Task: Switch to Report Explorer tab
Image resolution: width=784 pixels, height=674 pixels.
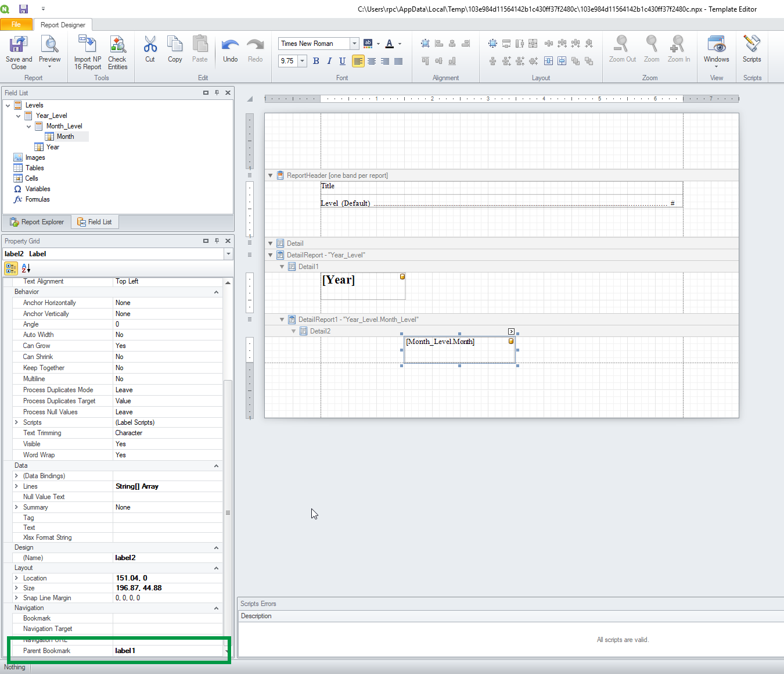Action: (x=37, y=222)
